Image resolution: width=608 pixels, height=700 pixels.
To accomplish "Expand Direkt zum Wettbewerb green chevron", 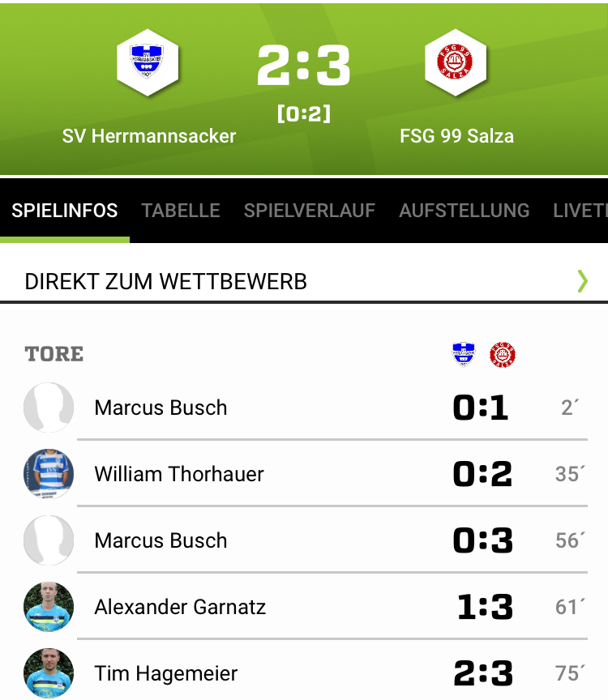I will (x=582, y=281).
